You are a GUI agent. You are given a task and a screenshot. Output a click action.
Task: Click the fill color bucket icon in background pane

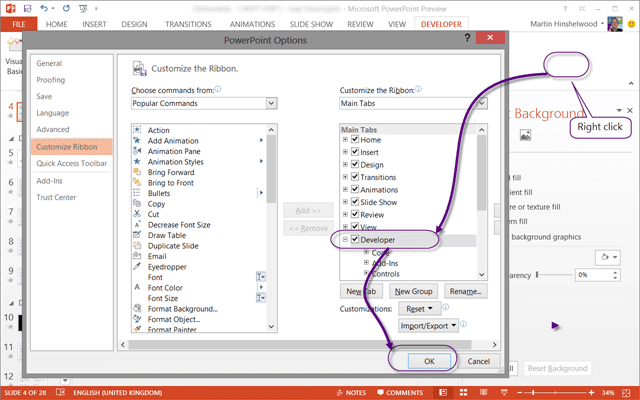pos(605,257)
